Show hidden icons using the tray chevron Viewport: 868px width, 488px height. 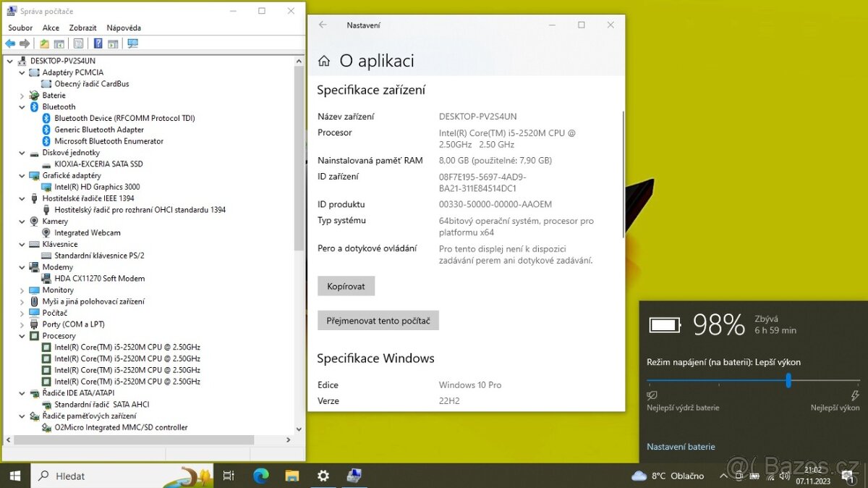[x=723, y=476]
